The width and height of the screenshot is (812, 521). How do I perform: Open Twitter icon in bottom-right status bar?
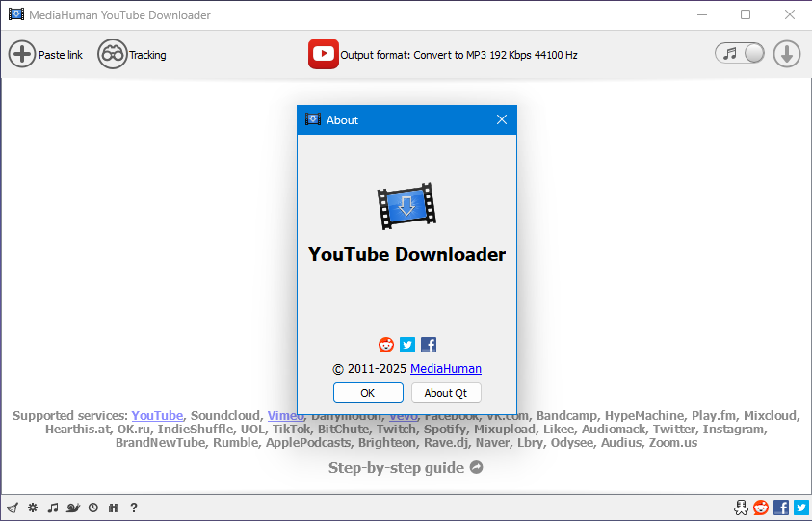point(801,508)
